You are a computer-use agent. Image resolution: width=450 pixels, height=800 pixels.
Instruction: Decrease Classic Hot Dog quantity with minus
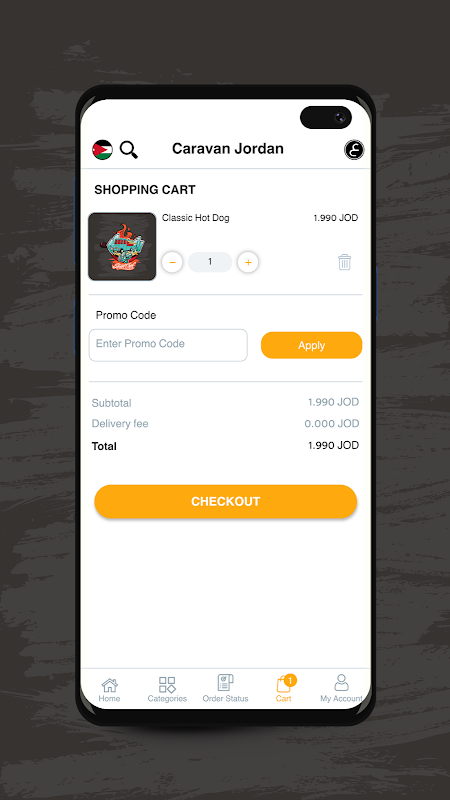172,263
